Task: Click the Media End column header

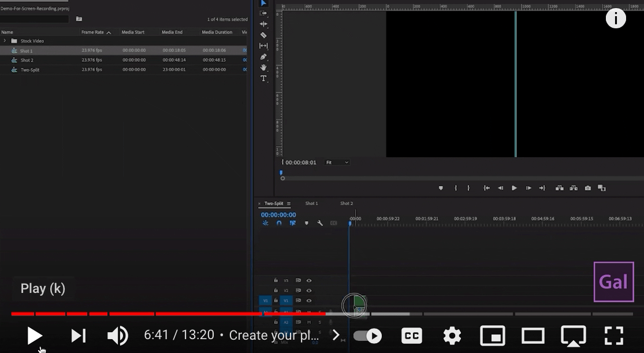Action: pos(172,32)
